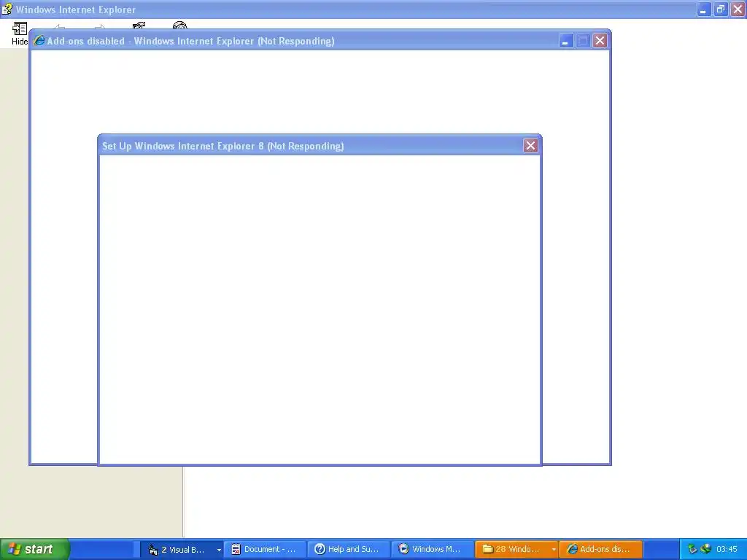
Task: Restore down the background Windows Internet Explorer help window
Action: [x=721, y=9]
